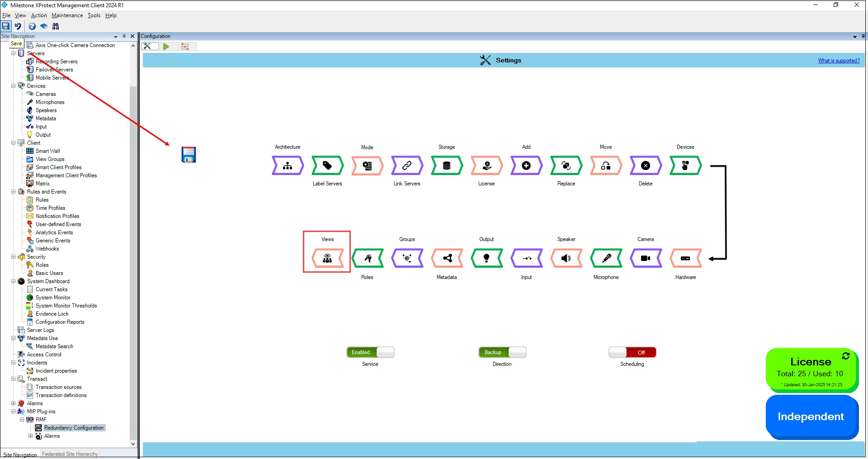Open the Storage database icon

pyautogui.click(x=447, y=166)
